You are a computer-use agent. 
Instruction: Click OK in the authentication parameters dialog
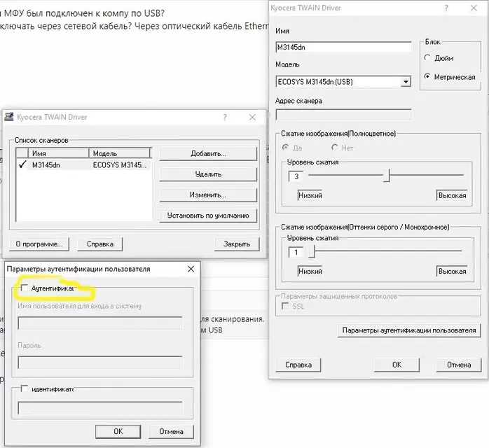point(118,431)
